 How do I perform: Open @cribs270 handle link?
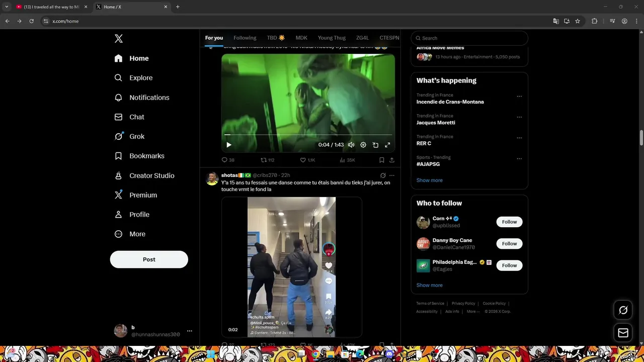coord(265,175)
